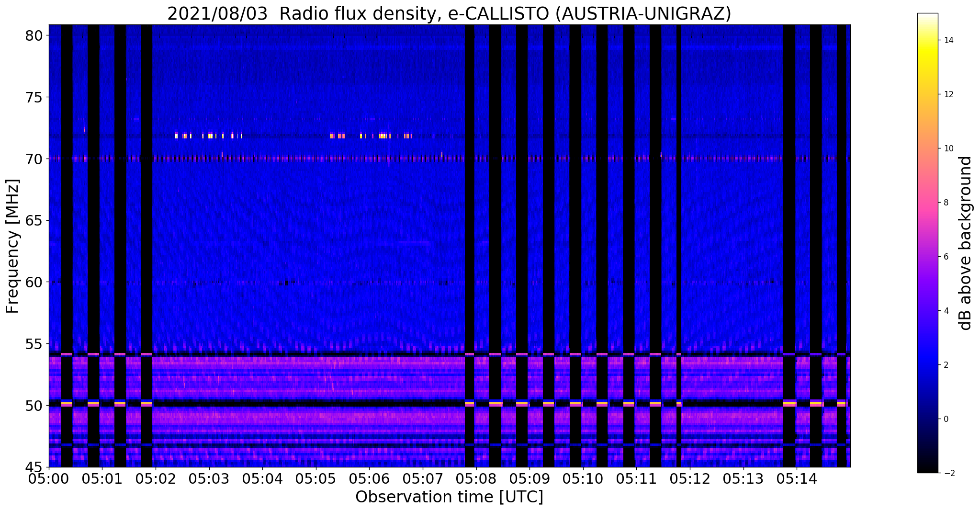Image resolution: width=980 pixels, height=511 pixels.
Task: Click the 05:05 time tick label
Action: click(x=316, y=479)
